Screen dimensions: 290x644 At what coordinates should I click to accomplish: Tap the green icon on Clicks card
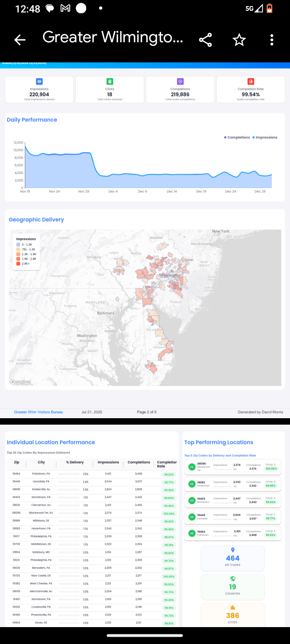click(x=110, y=81)
